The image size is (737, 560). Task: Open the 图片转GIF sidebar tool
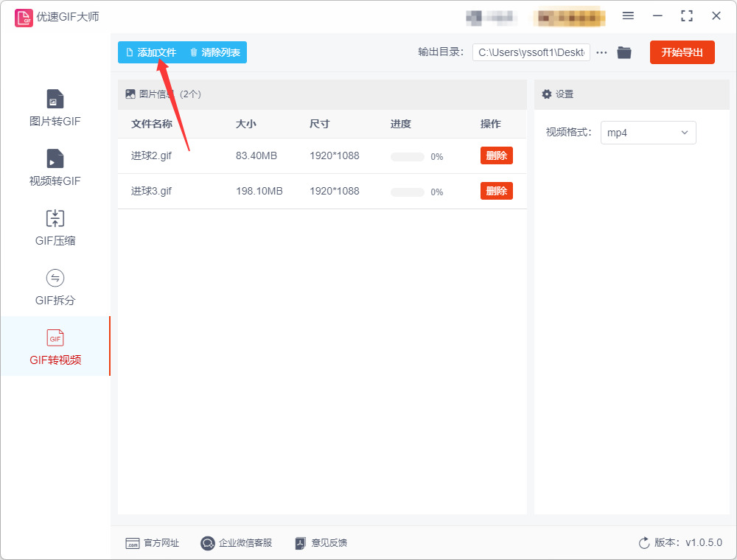[55, 108]
